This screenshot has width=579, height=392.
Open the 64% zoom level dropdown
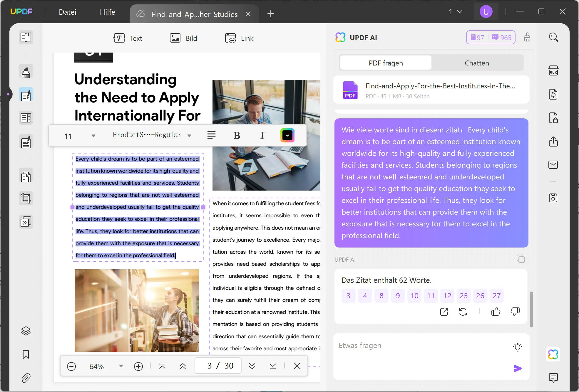(121, 366)
